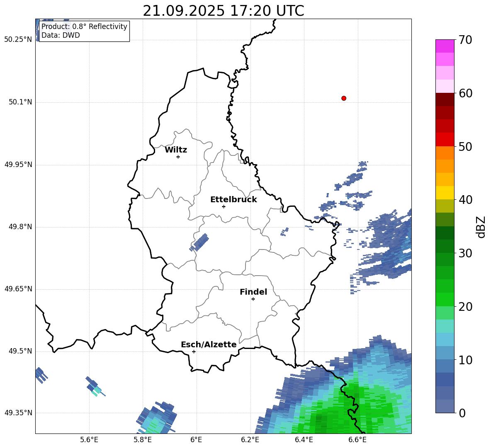Click the 30 tick on the colorbar
491x448 pixels.
tap(465, 253)
